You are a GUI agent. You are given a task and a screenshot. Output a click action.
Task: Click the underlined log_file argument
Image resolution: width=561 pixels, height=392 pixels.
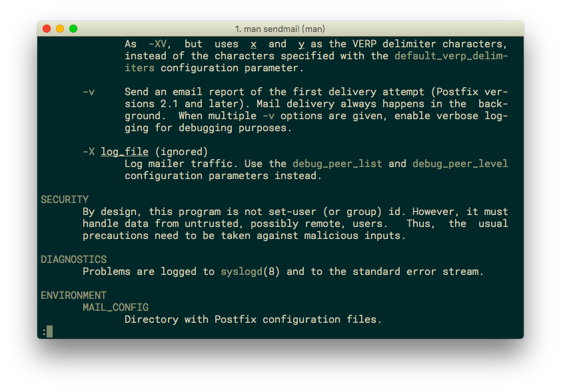[x=125, y=152]
